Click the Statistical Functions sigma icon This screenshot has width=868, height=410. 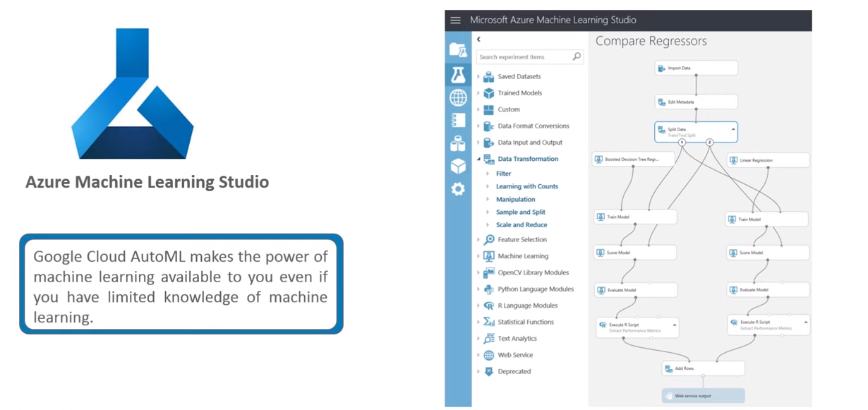[x=488, y=322]
